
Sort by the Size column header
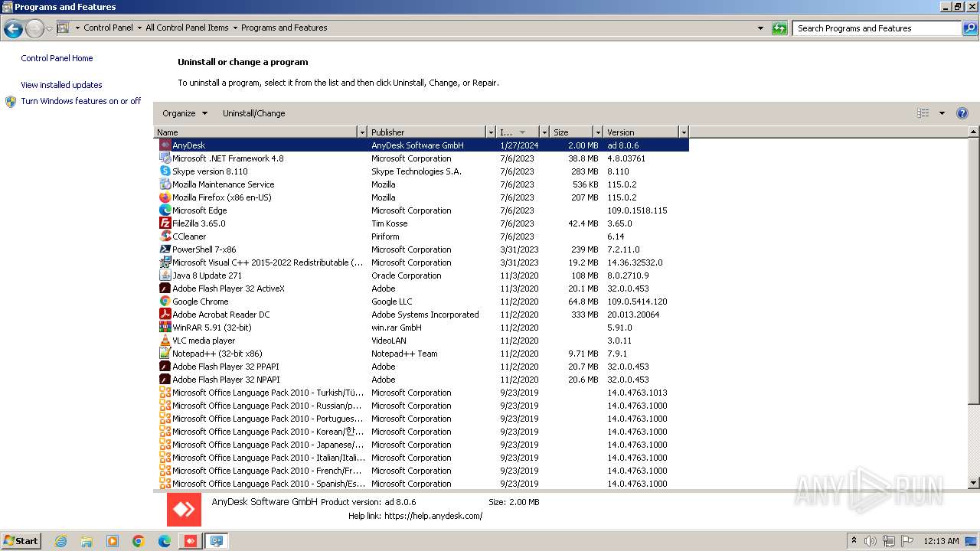click(571, 132)
